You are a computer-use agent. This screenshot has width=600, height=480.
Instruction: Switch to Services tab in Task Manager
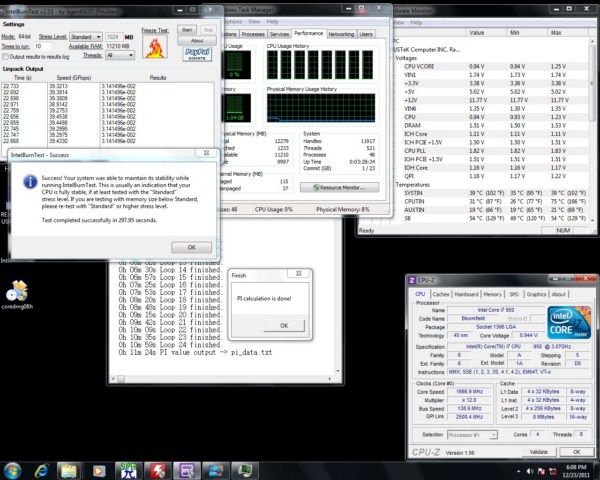(279, 34)
